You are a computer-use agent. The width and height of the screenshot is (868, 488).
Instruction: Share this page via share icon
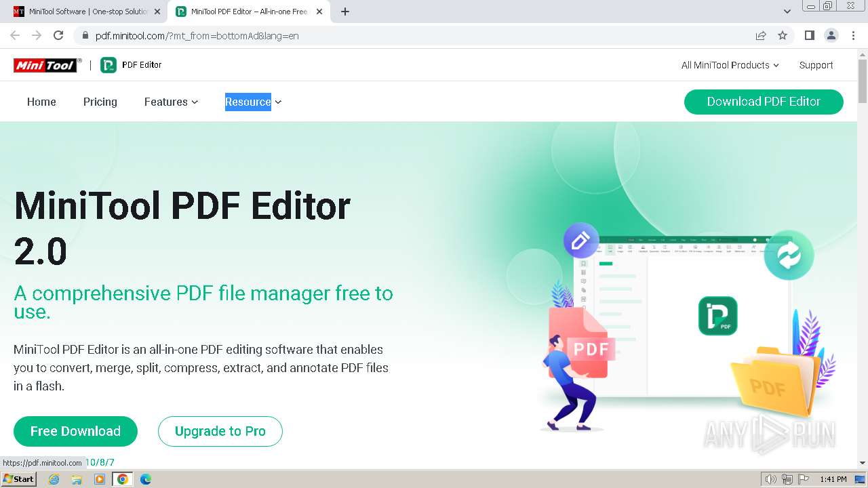[761, 35]
